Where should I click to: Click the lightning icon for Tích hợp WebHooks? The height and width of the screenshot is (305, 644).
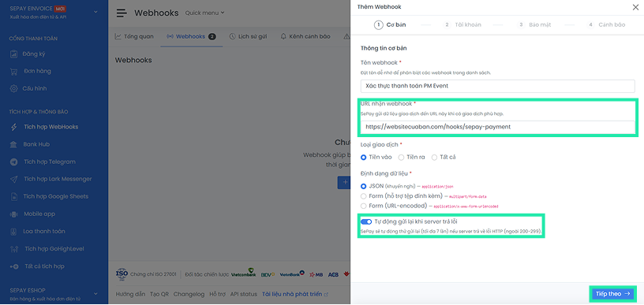point(14,127)
